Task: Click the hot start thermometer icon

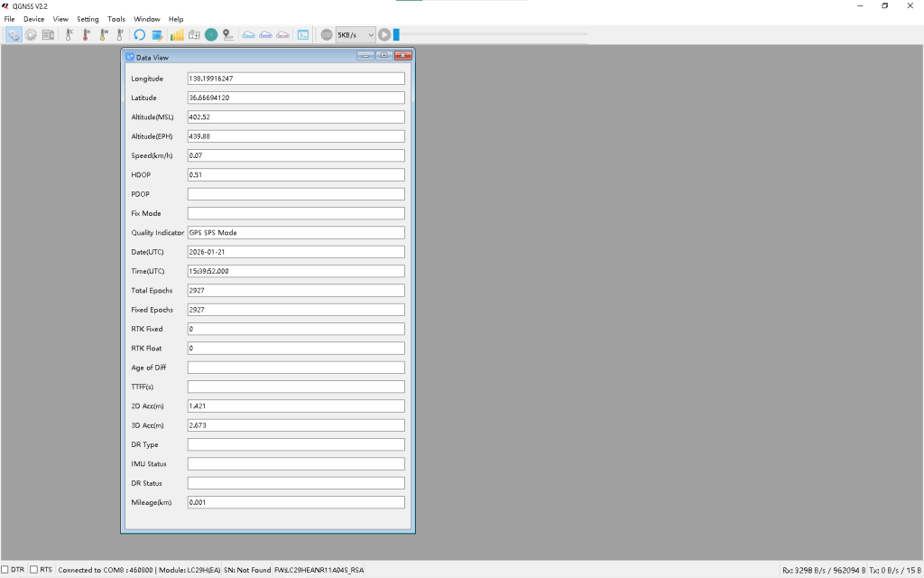Action: tap(86, 35)
